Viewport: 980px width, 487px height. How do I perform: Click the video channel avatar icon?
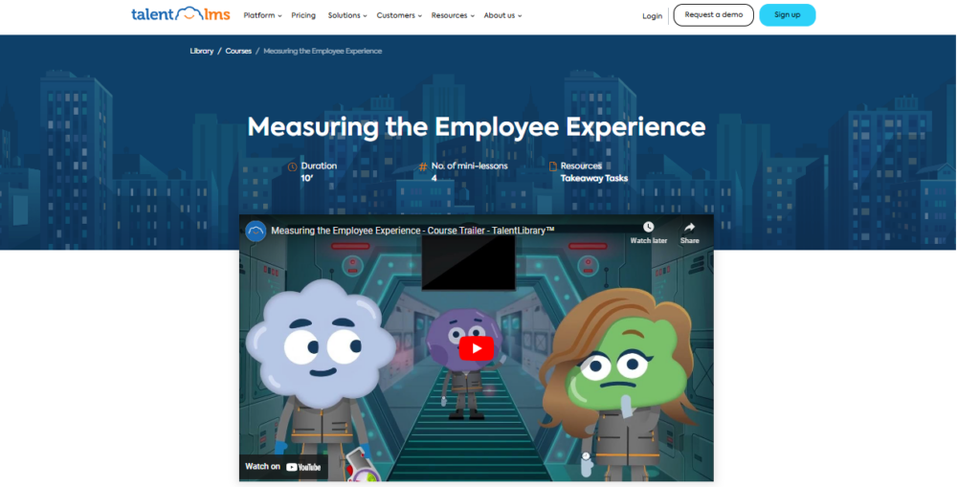pyautogui.click(x=256, y=231)
